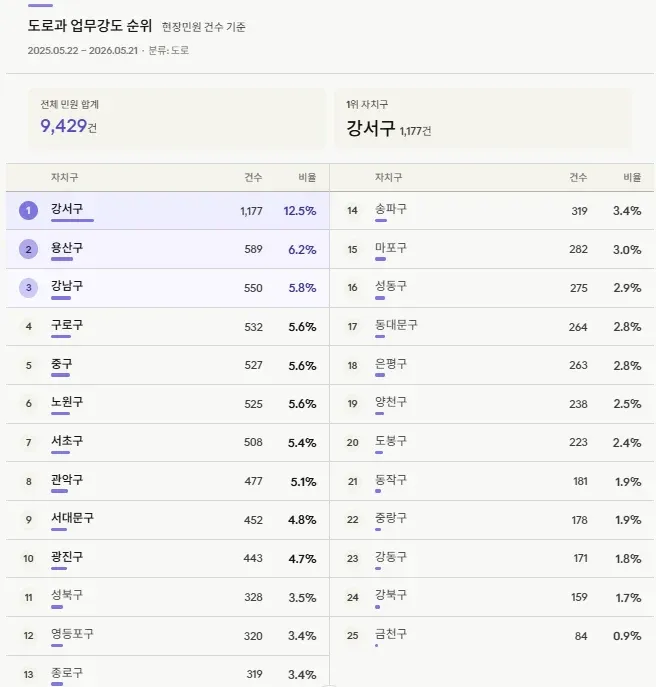Click the 도로과 업무강도 순위 title
This screenshot has height=687, width=656.
[90, 25]
